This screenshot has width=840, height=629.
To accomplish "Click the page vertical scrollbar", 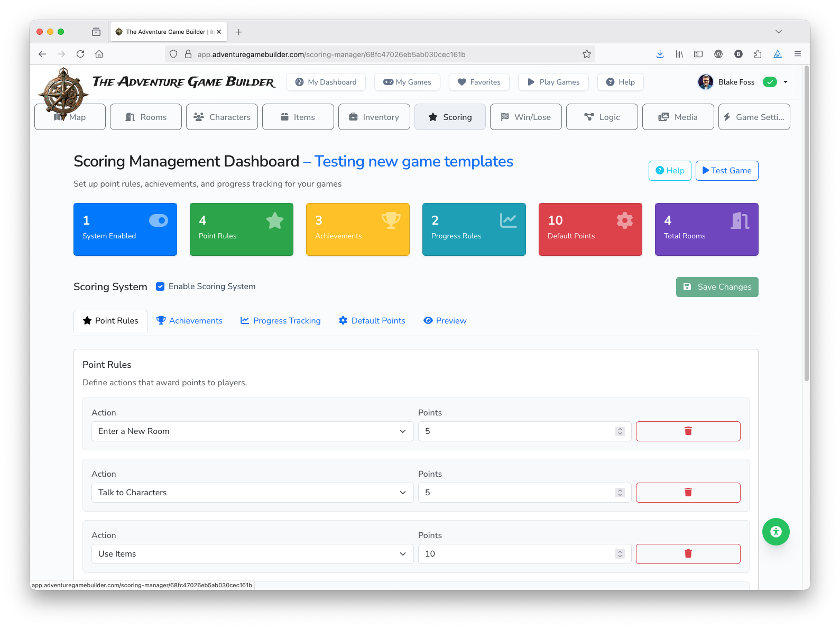I will coord(806,222).
